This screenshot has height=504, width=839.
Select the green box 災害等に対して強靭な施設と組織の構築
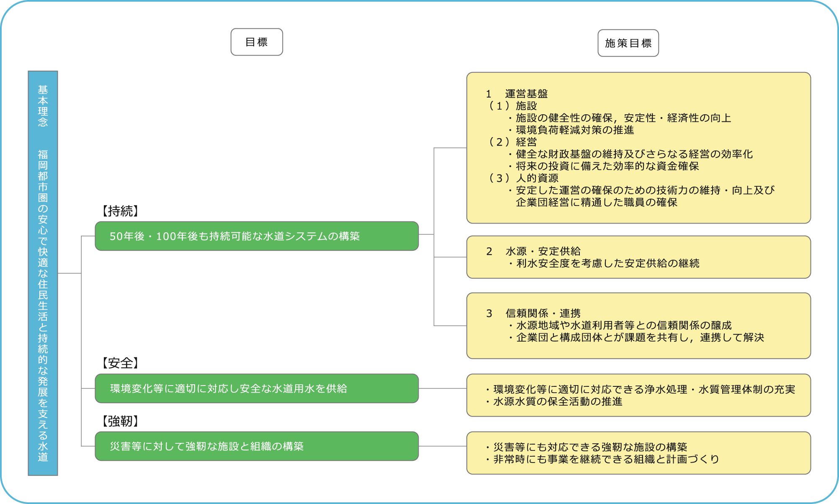(x=257, y=446)
